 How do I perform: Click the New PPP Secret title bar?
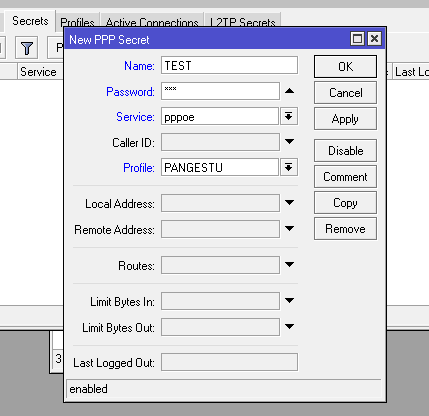207,39
